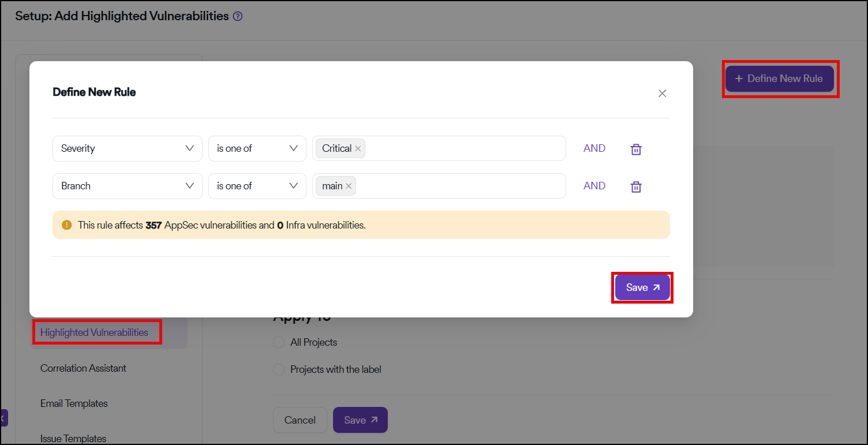Image resolution: width=868 pixels, height=445 pixels.
Task: Remove the Critical tag from the Severity values
Action: [358, 149]
